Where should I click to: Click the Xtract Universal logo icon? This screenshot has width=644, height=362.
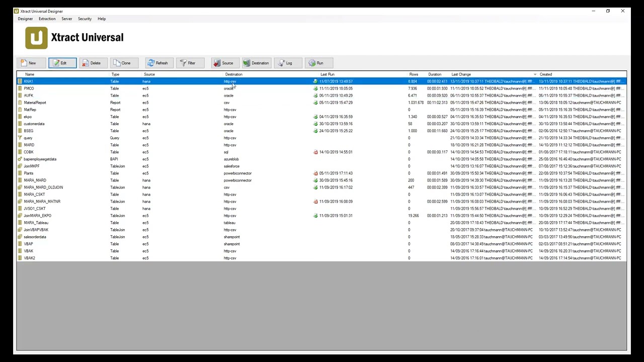36,38
